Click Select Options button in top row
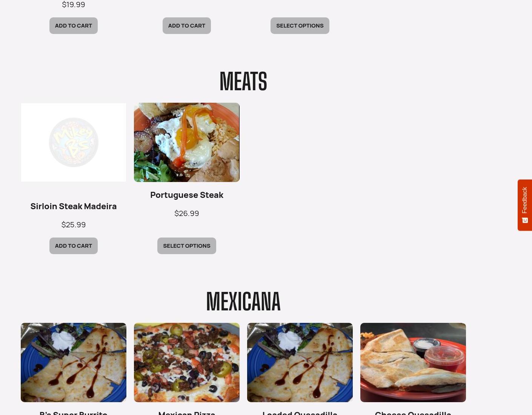 coord(300,26)
